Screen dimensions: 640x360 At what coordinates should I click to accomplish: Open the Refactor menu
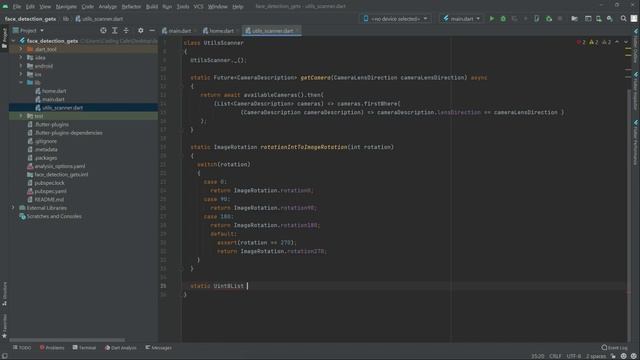point(131,7)
